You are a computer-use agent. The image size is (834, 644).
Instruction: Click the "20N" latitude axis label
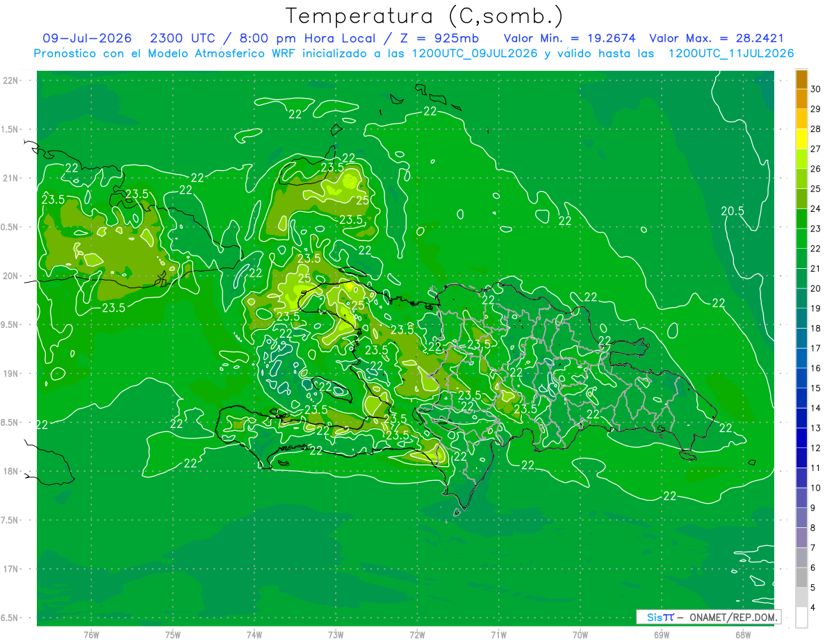(12, 276)
